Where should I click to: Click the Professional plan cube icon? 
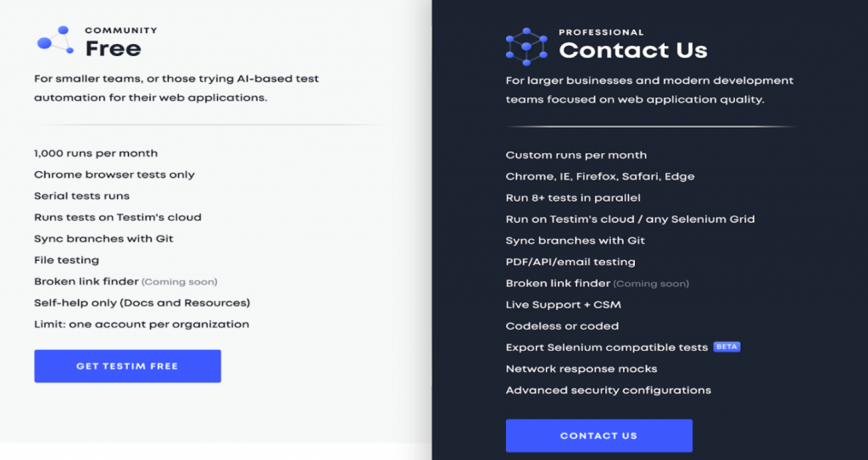[x=526, y=47]
